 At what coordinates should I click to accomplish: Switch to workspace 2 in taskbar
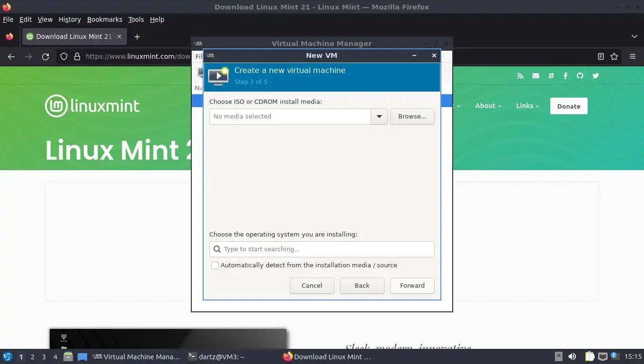point(32,357)
